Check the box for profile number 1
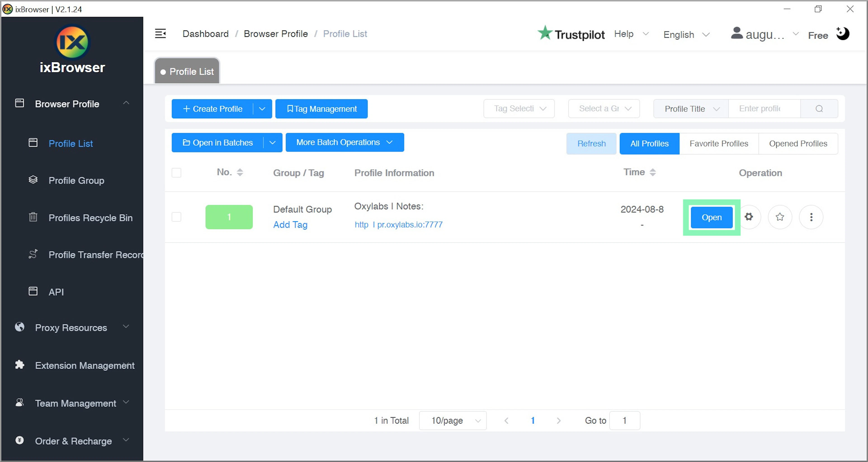 pos(176,217)
